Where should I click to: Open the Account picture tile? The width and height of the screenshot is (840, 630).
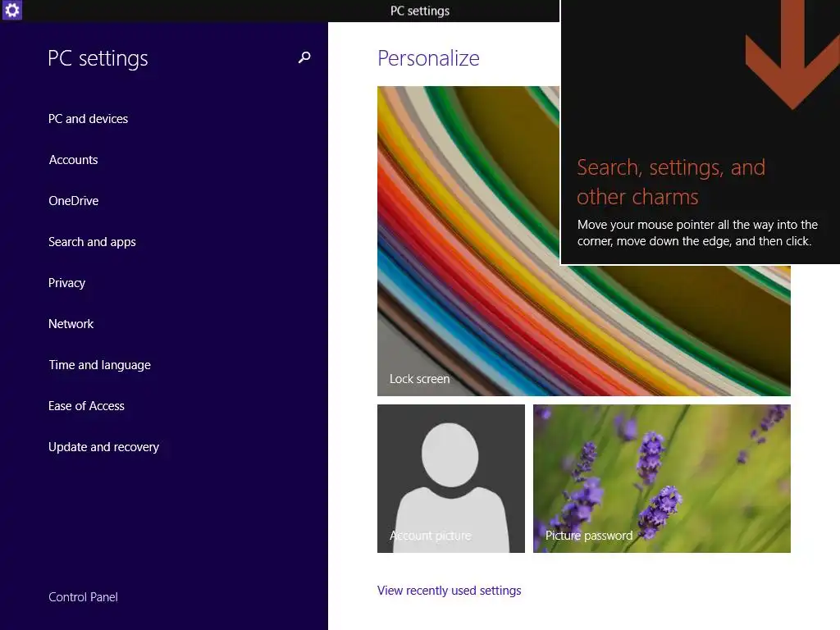pos(451,478)
